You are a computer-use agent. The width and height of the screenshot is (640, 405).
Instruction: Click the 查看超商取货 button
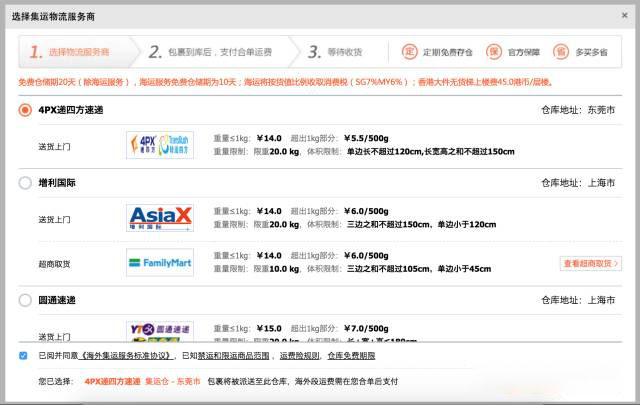click(x=591, y=264)
